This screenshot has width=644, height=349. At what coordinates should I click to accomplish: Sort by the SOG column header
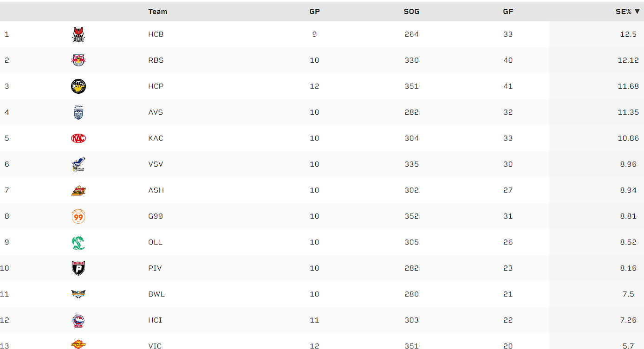click(x=411, y=12)
